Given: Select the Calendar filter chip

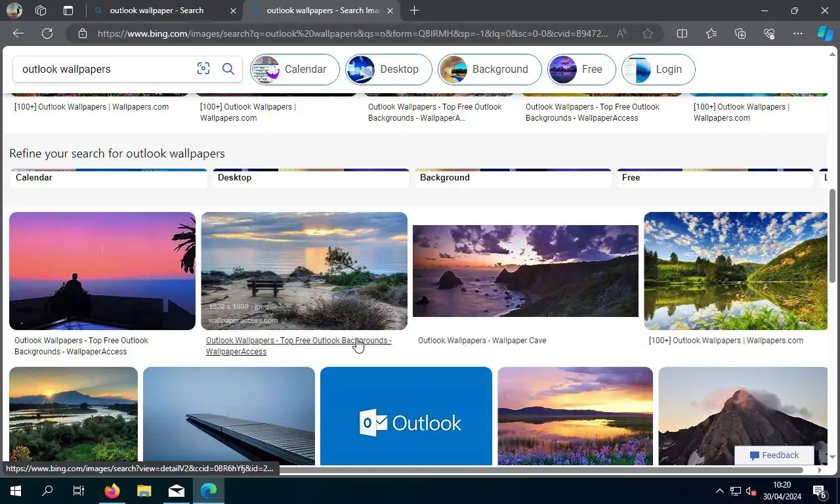Looking at the screenshot, I should pyautogui.click(x=295, y=70).
